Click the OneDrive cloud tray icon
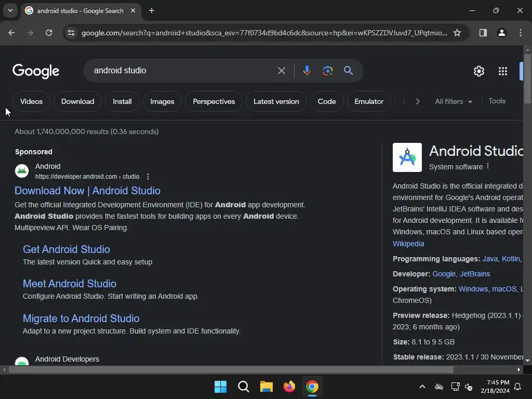Screen dimensions: 532x399 tap(439, 387)
